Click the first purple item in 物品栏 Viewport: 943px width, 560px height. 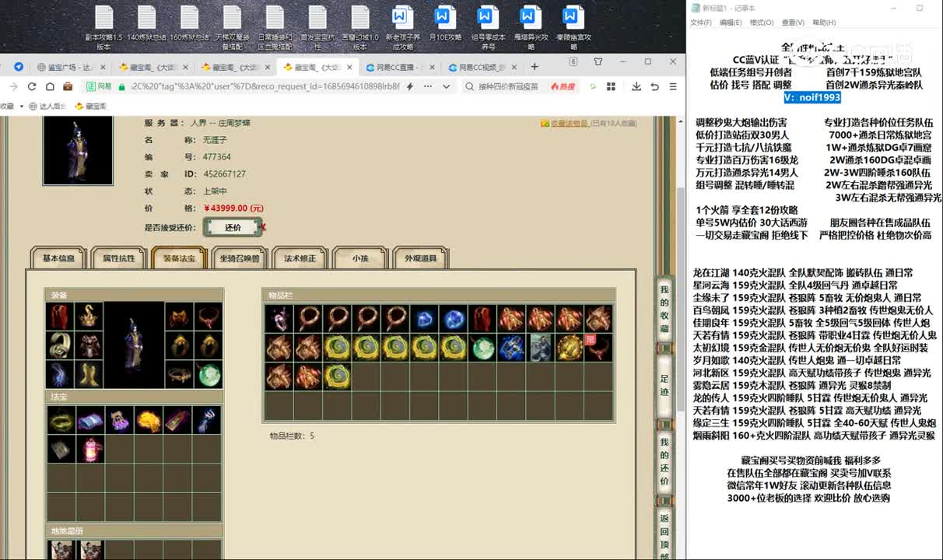click(279, 318)
